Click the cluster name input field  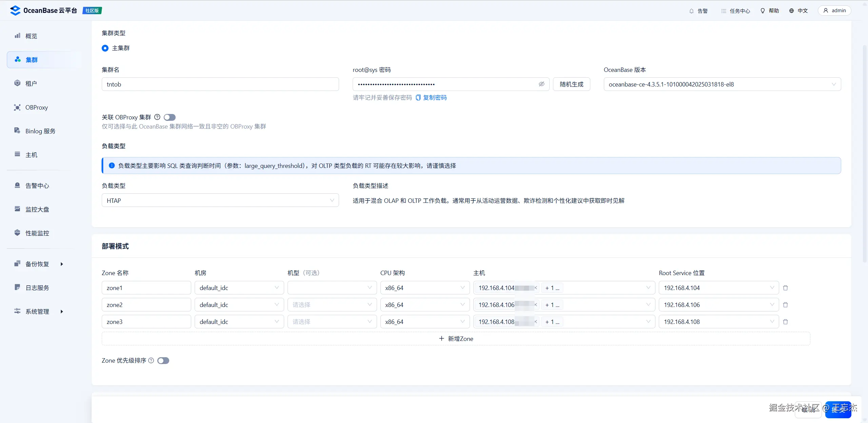(220, 84)
